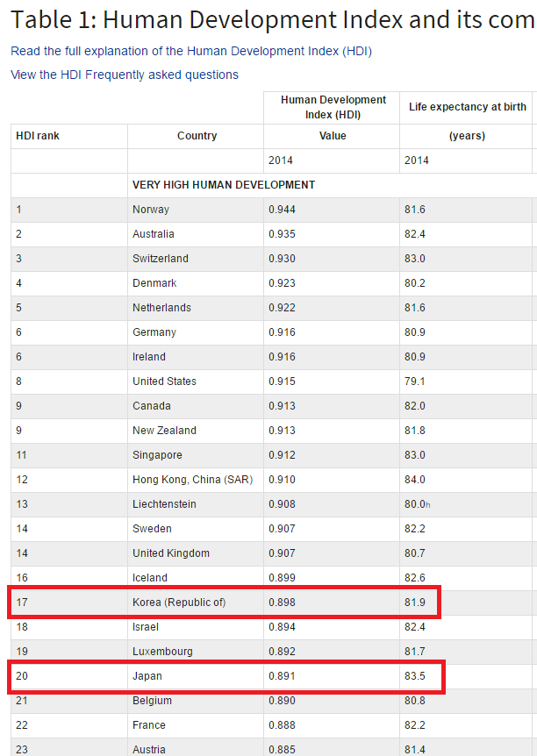Click rank 17 link in Korea row
This screenshot has width=537, height=756.
(22, 603)
